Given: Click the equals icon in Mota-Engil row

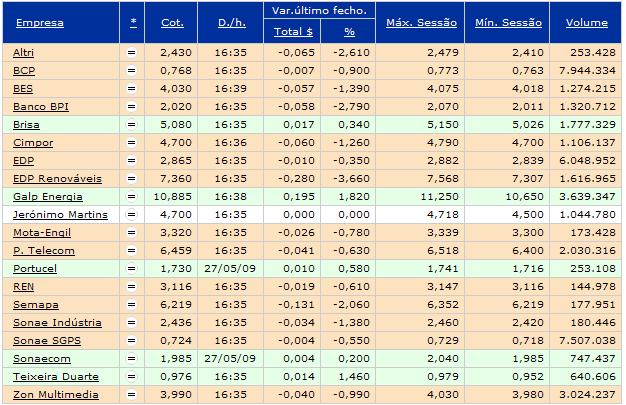Looking at the screenshot, I should [x=131, y=232].
